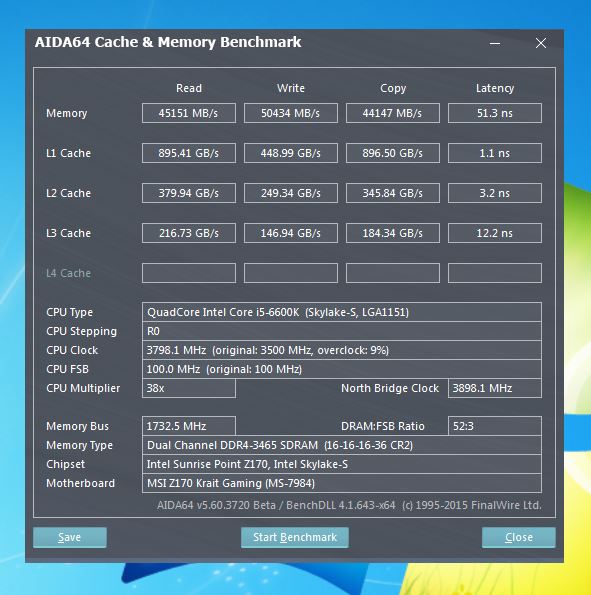Click the greyed-out L4 Cache label
The image size is (591, 595).
(x=68, y=273)
